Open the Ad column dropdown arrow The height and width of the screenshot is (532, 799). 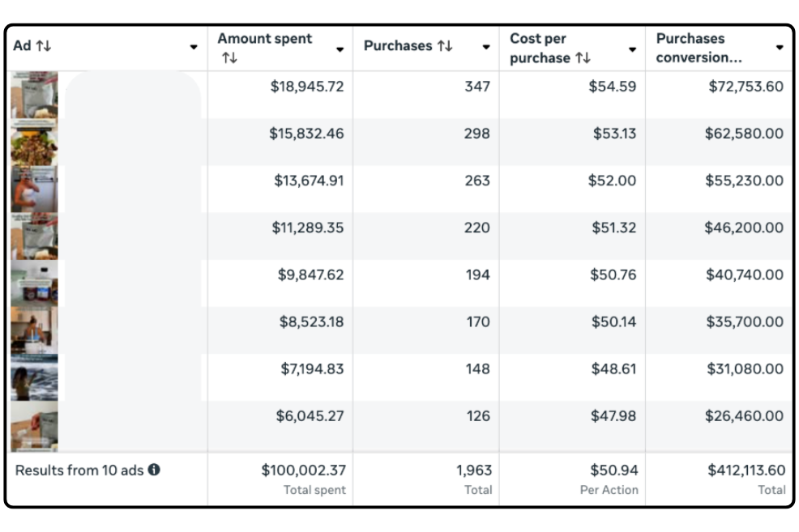click(x=194, y=47)
